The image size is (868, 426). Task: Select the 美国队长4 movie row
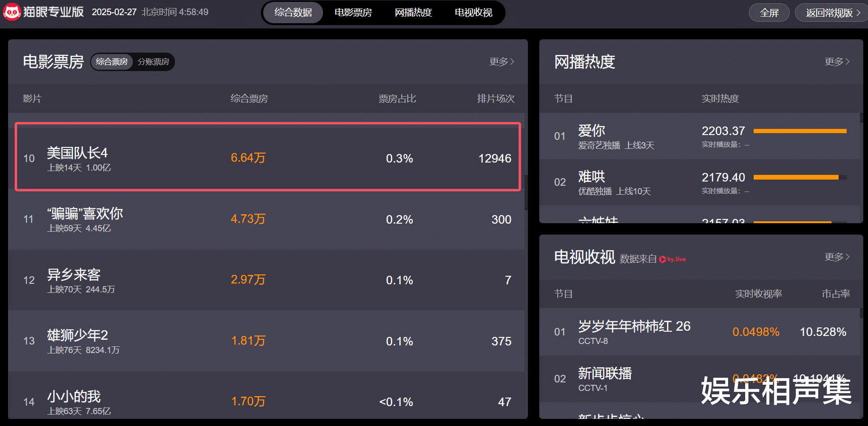[x=268, y=157]
